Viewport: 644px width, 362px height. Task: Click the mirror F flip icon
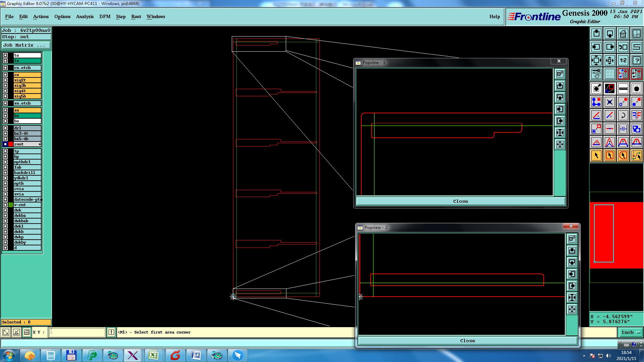636,115
